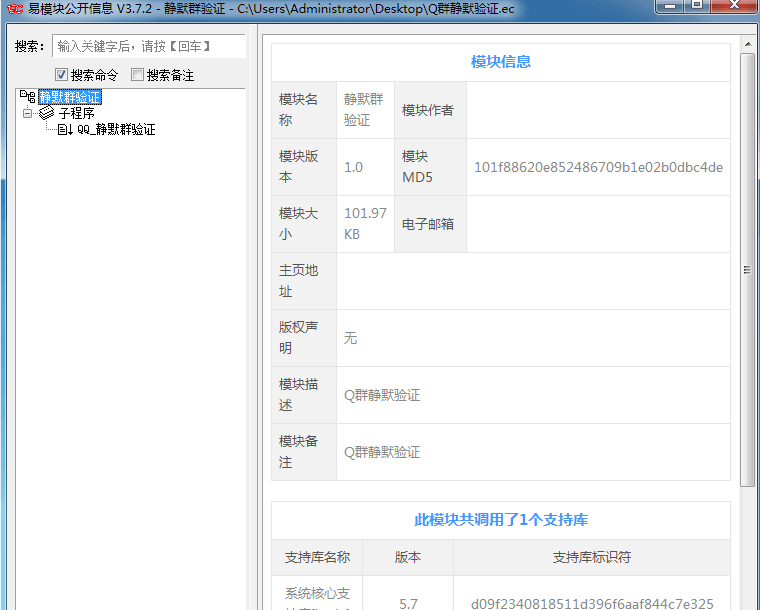Click the 版权声明 value 无

pyautogui.click(x=350, y=338)
